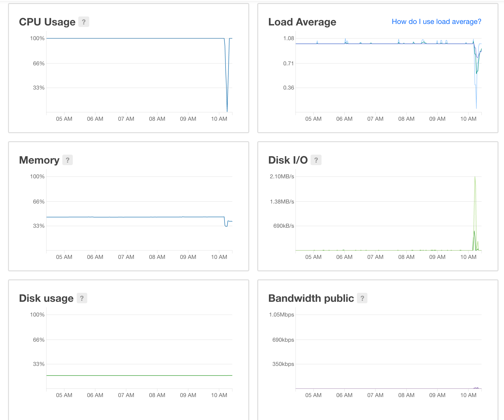
Task: Click the Memory help question icon
Action: pyautogui.click(x=67, y=160)
